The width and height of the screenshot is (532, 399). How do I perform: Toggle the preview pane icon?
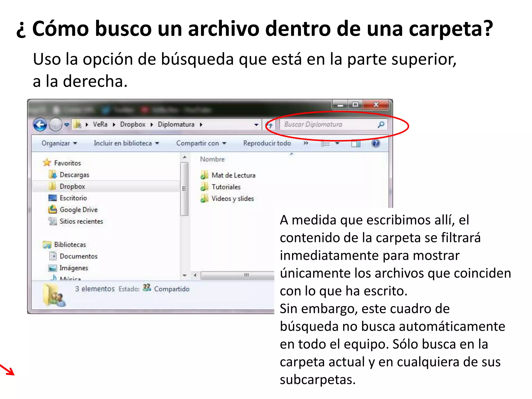click(356, 143)
